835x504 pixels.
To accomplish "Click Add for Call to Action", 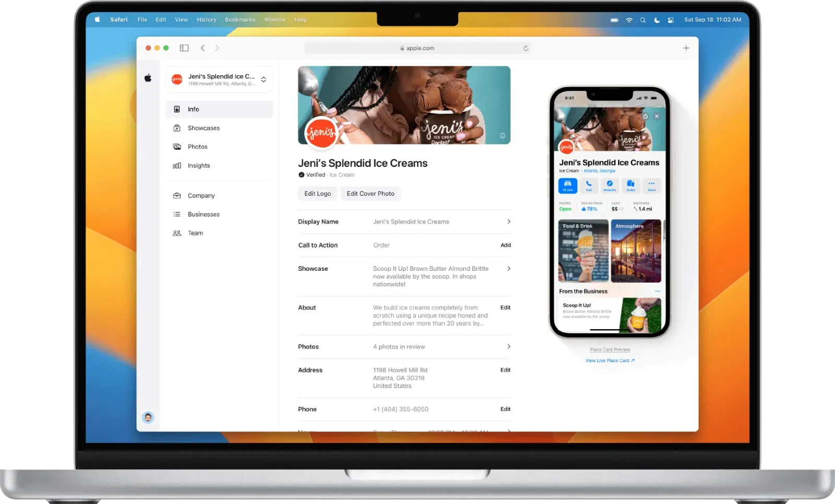I will click(x=506, y=245).
